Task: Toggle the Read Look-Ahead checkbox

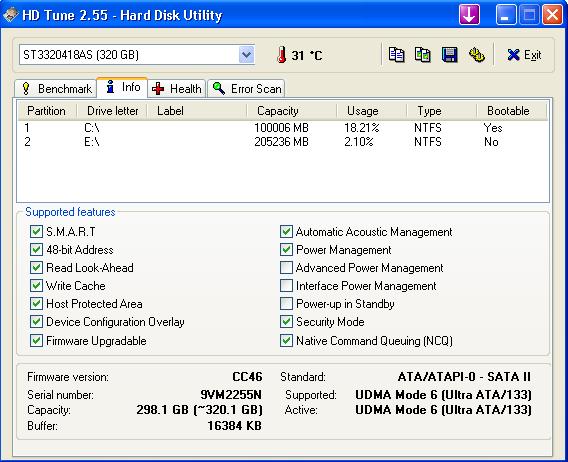Action: [36, 268]
